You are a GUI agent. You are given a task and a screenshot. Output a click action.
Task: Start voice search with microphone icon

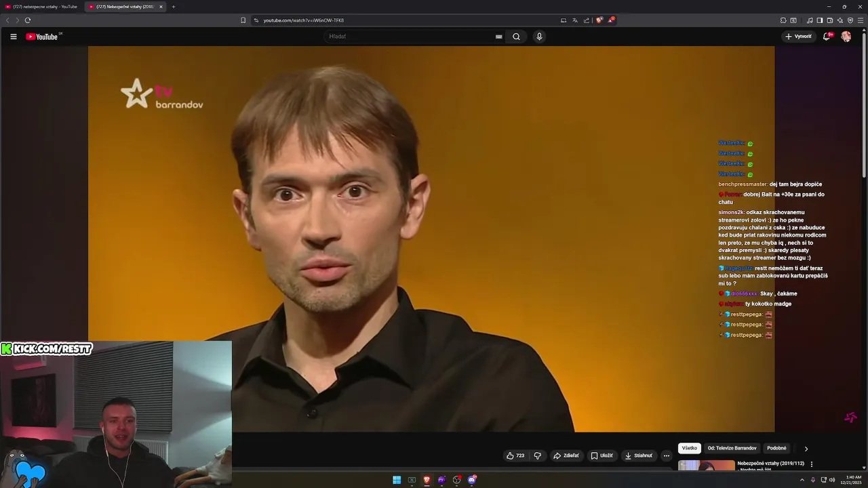pyautogui.click(x=539, y=37)
